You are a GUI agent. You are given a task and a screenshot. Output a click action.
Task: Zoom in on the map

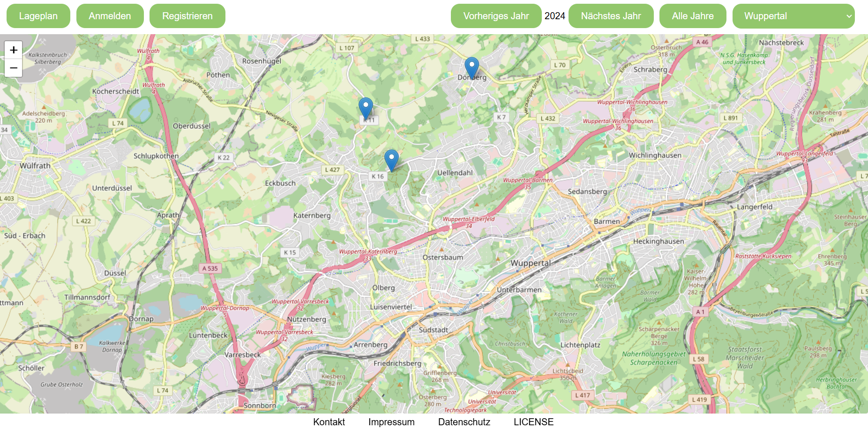(14, 50)
